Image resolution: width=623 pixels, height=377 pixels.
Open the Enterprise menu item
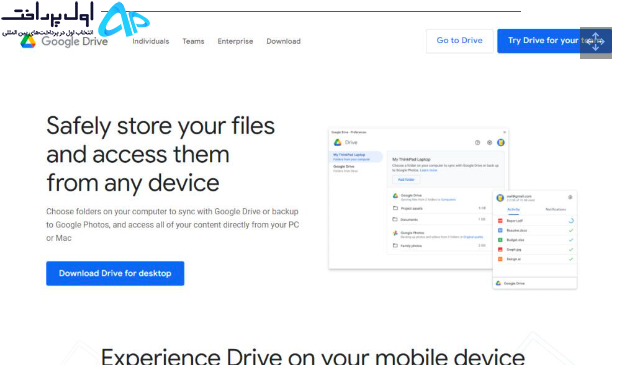(235, 41)
